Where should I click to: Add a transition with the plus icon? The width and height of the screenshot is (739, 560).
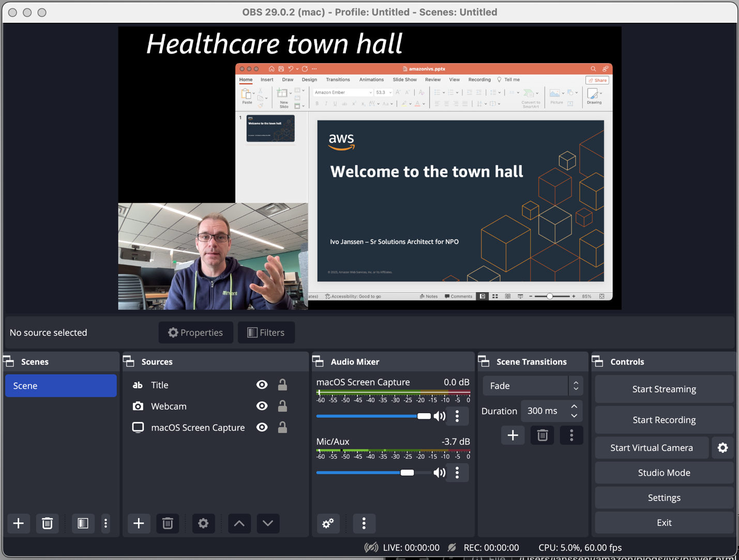pos(512,435)
